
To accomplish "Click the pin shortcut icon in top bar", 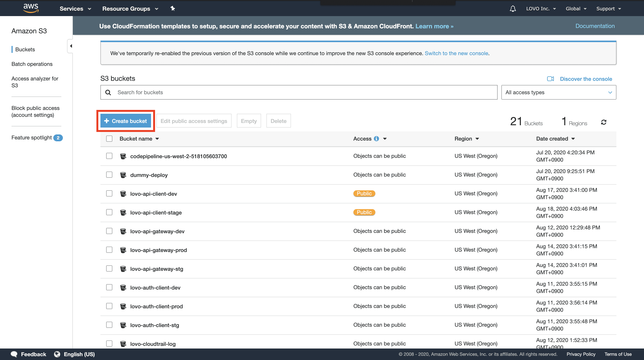I will coord(172,8).
